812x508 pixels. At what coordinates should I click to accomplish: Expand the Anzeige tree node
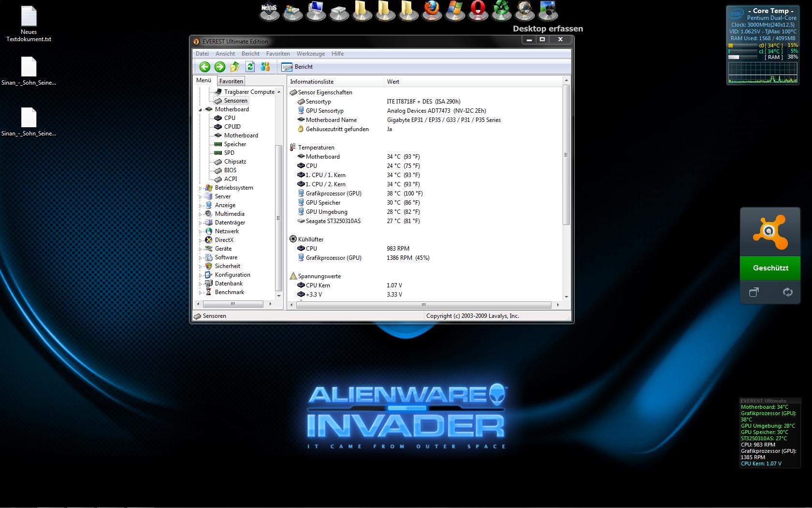201,206
